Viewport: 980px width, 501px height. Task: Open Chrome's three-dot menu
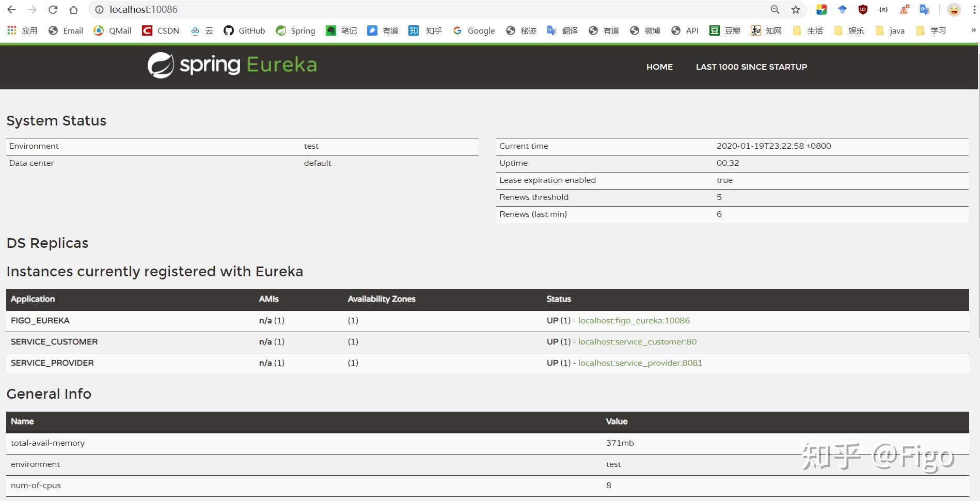click(974, 10)
